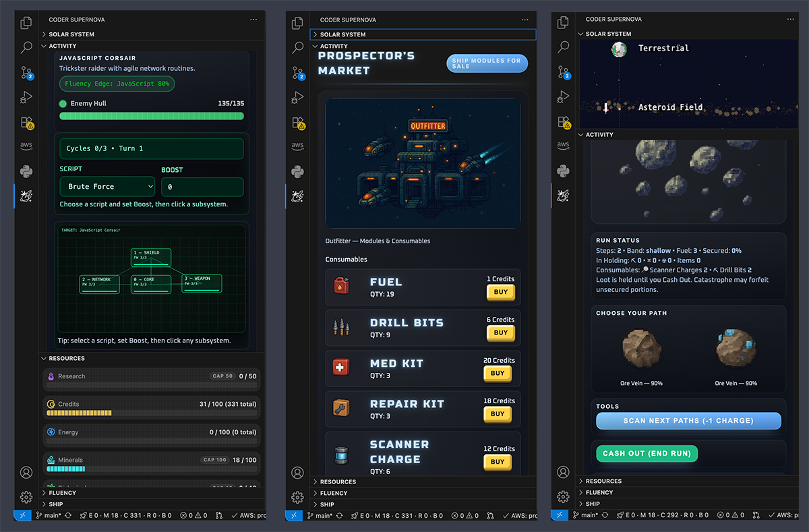
Task: Buy a Med Kit for 20 credits
Action: pos(498,373)
